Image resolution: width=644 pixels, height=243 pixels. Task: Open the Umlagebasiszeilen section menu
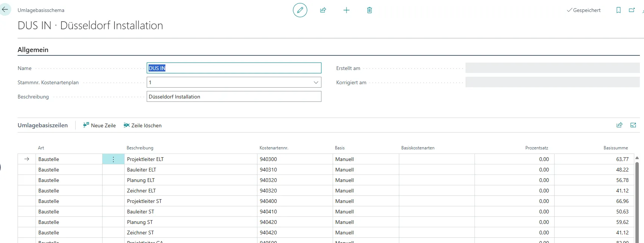(43, 125)
